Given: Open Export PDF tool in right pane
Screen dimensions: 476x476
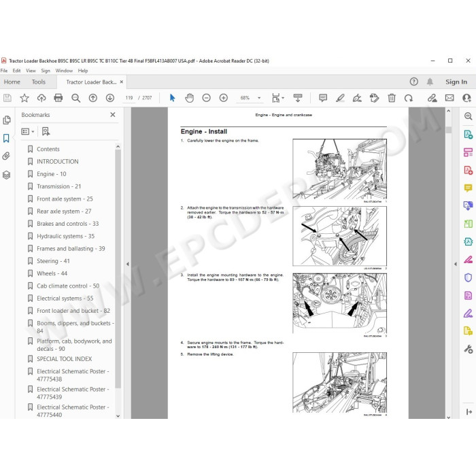Looking at the screenshot, I should click(468, 134).
